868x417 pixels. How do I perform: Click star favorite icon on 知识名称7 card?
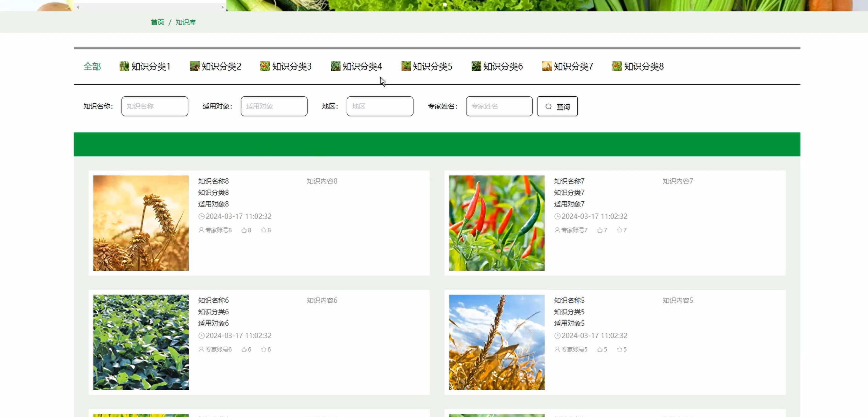point(619,230)
